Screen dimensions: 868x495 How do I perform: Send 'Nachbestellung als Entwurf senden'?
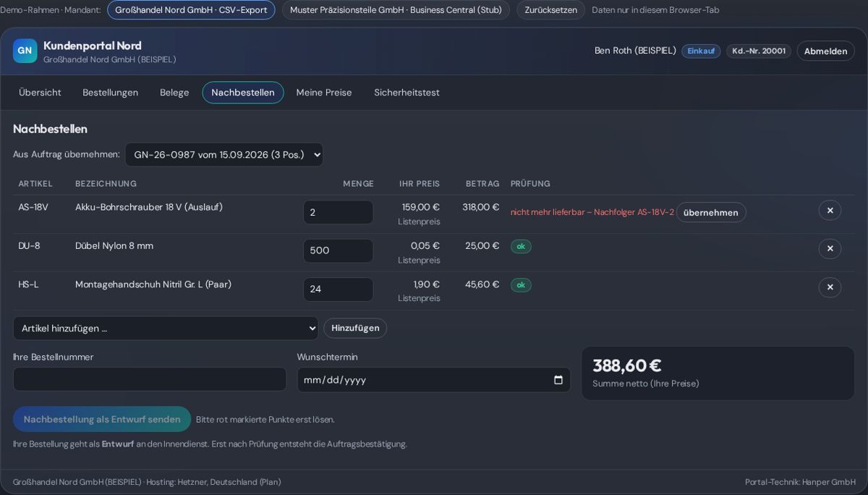[102, 419]
